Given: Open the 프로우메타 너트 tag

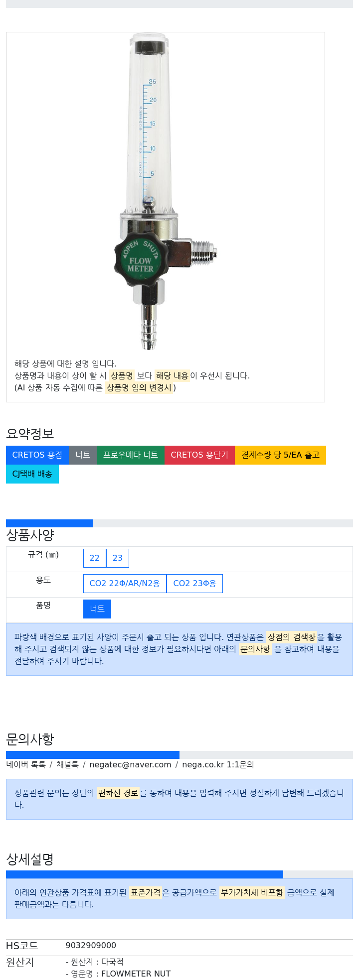Looking at the screenshot, I should click(131, 455).
